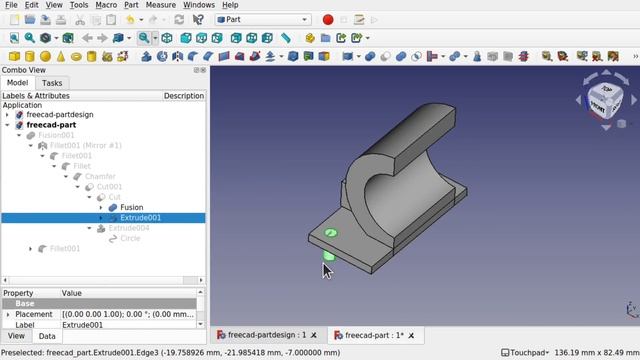Select the Revolve tool
Image resolution: width=640 pixels, height=360 pixels.
point(162,56)
